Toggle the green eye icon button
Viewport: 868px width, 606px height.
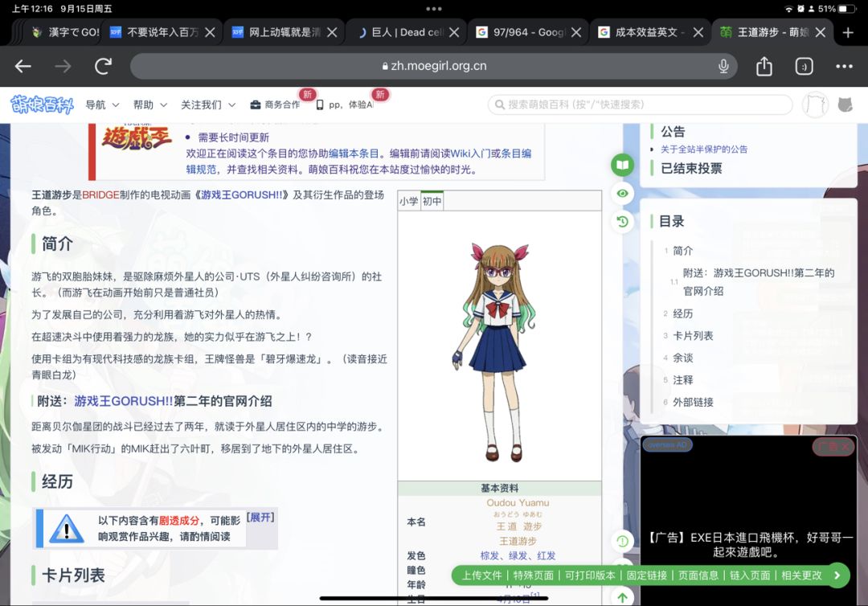[x=622, y=193]
